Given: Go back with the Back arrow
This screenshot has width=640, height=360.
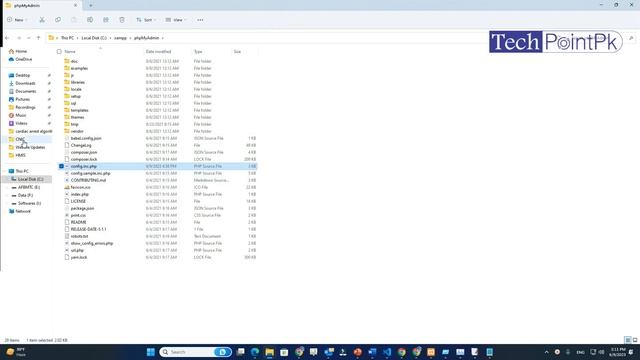Looking at the screenshot, I should coord(7,38).
